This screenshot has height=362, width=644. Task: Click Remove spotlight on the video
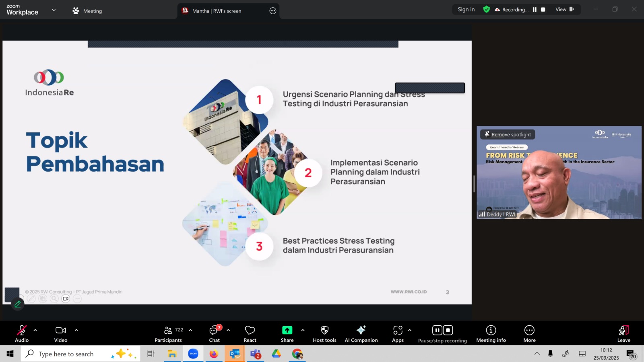[508, 135]
